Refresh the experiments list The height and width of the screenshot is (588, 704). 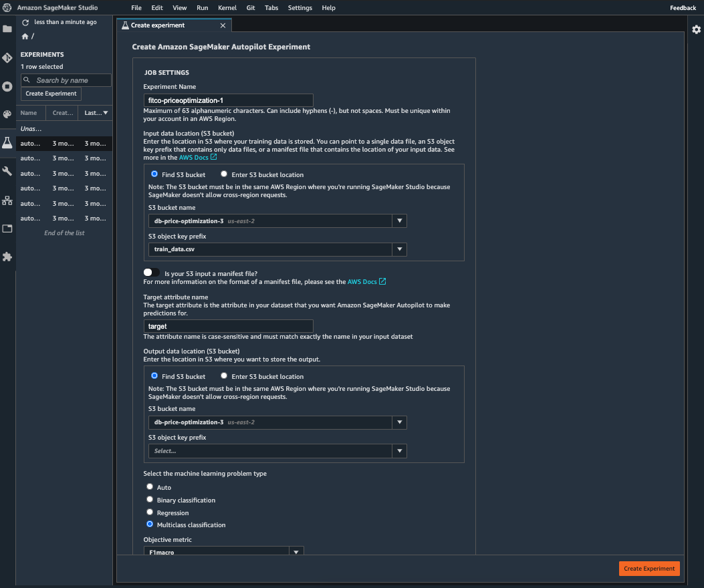(25, 23)
